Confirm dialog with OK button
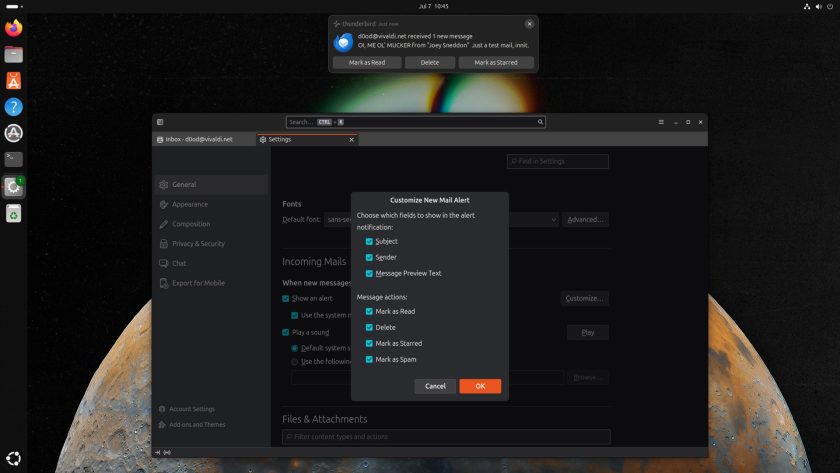Viewport: 840px width, 473px height. point(480,386)
